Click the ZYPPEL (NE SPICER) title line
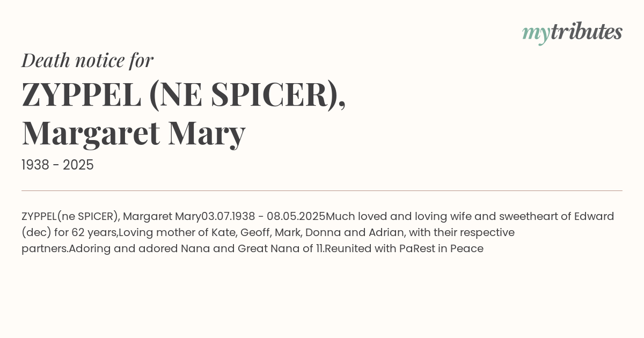 point(184,94)
